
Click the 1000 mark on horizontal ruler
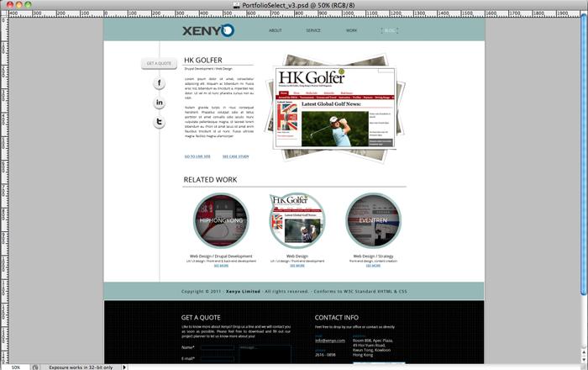[348, 13]
